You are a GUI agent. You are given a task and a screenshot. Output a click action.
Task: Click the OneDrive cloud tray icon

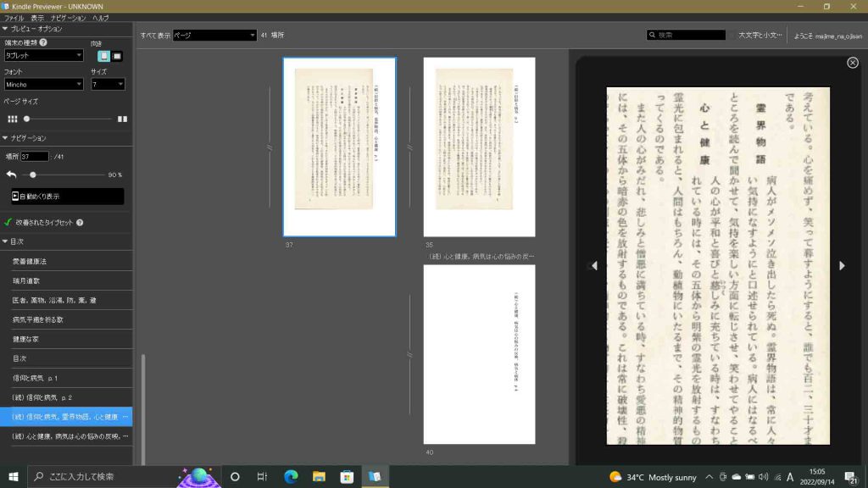(x=737, y=477)
